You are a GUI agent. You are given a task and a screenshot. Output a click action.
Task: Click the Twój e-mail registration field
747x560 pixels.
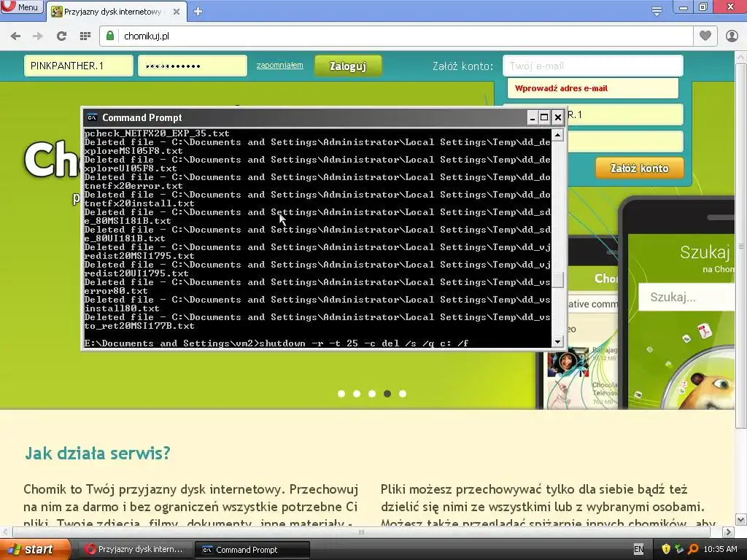click(592, 66)
